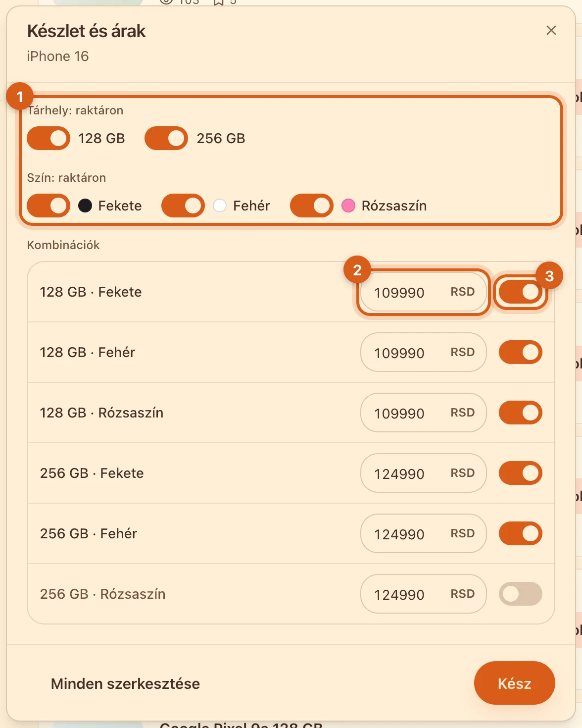Image resolution: width=582 pixels, height=728 pixels.
Task: Edit price for 128 GB · Fehér
Action: click(424, 352)
